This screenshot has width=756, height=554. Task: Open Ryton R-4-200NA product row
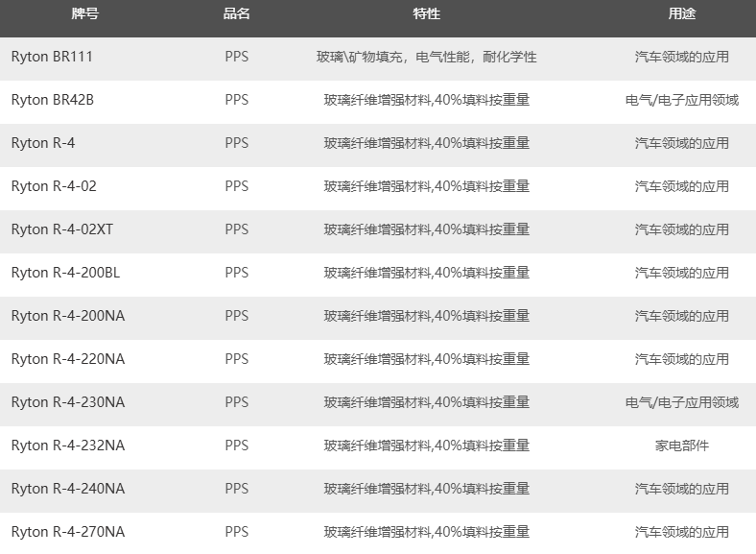[x=67, y=316]
